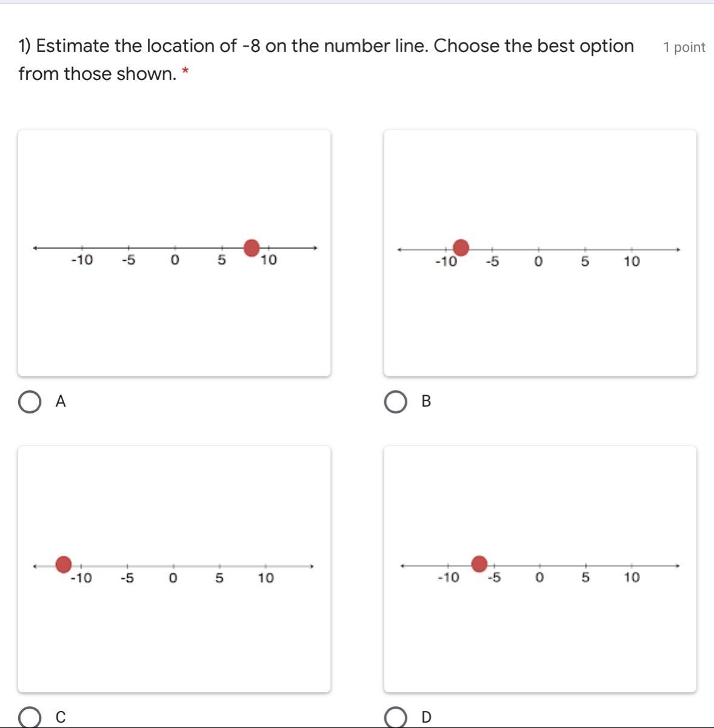Click red dot near 10 in option A

(252, 247)
